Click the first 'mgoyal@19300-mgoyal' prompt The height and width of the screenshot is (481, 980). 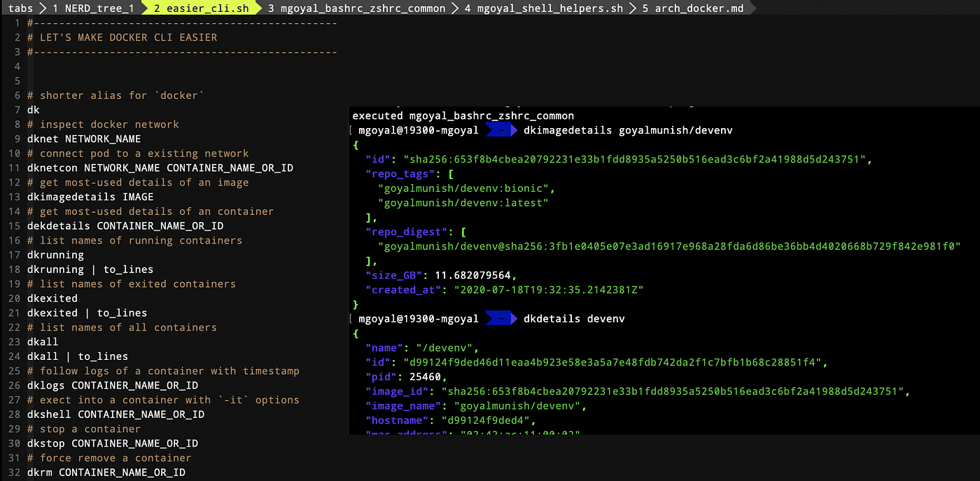419,130
